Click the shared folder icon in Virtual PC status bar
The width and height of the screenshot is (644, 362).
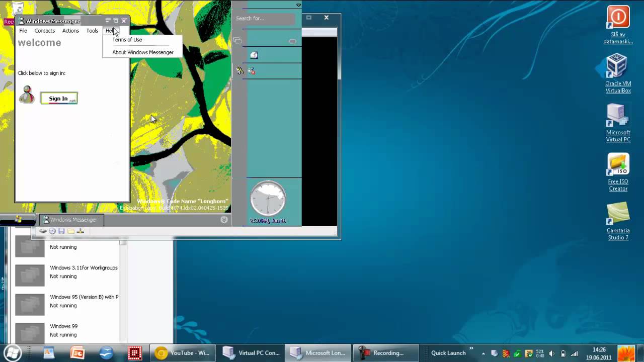click(71, 231)
